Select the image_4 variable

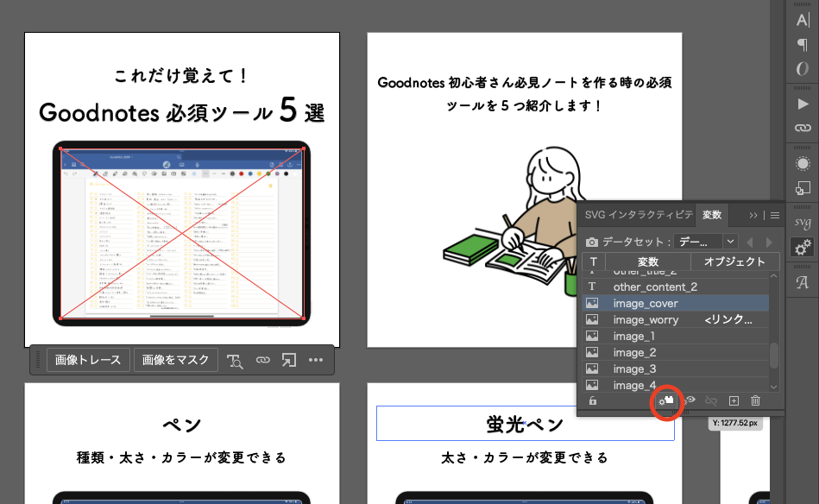pos(676,385)
